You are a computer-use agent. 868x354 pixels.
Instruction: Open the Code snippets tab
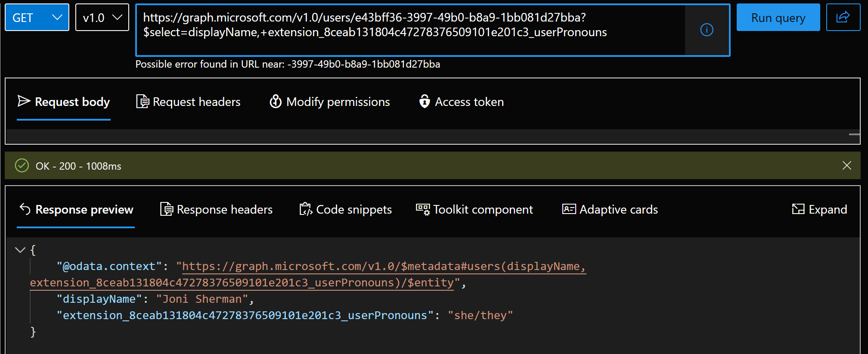click(345, 210)
